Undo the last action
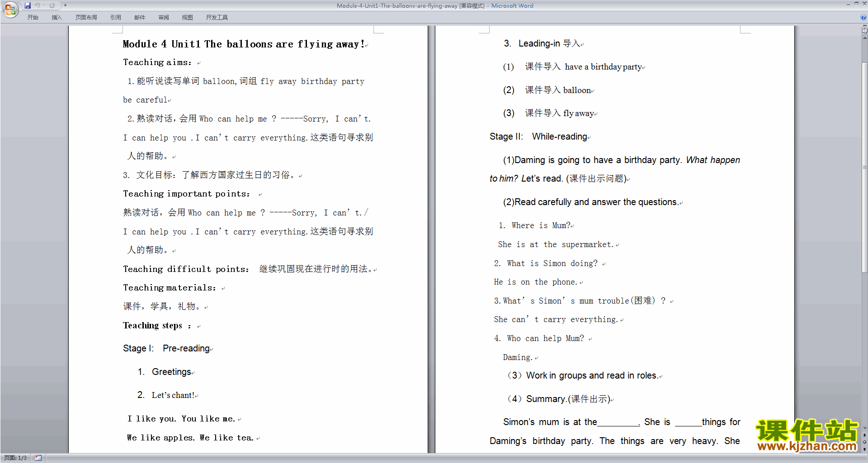This screenshot has height=463, width=868. click(x=38, y=5)
